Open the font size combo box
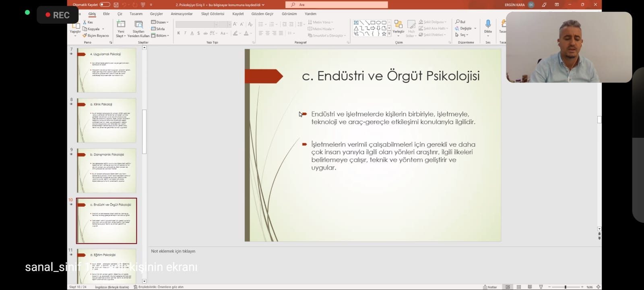Screen dimensions: 644x290 coord(225,24)
